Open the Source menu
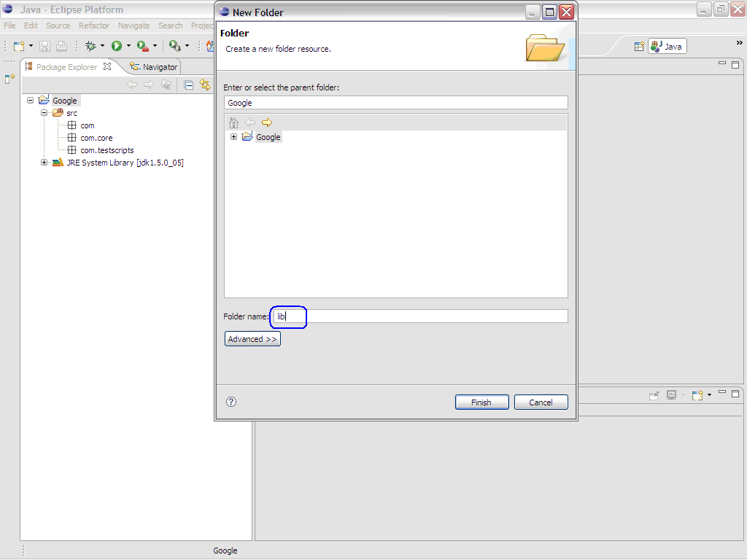Viewport: 747px width, 560px height. 58,26
